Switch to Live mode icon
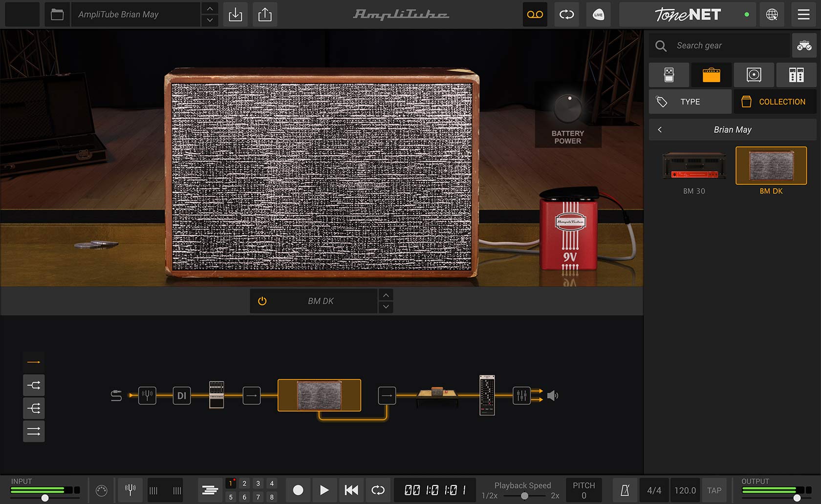The image size is (821, 504). 598,15
